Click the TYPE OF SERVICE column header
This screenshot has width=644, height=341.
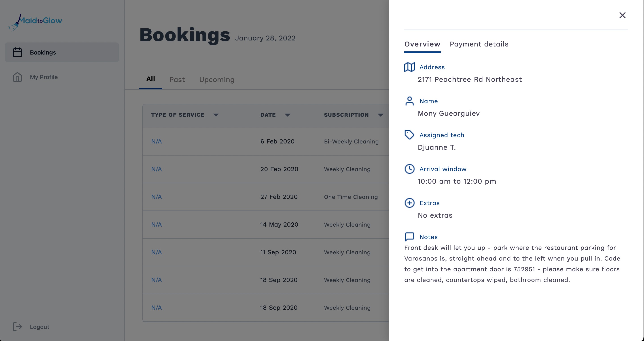(x=178, y=115)
